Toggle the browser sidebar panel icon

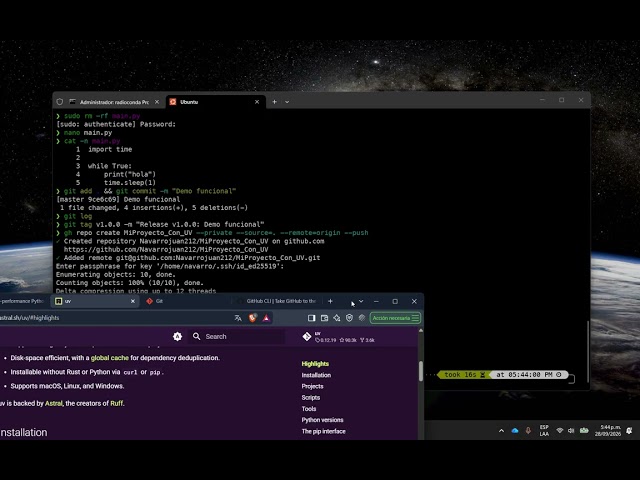(311, 318)
